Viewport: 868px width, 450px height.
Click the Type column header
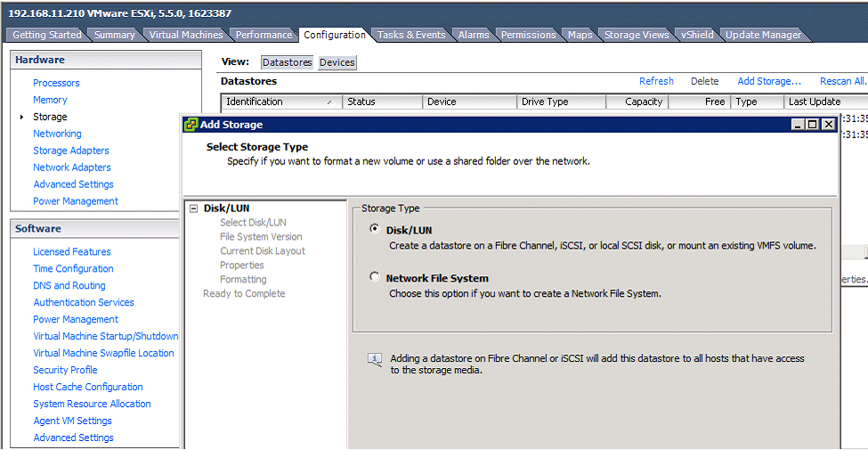[758, 102]
